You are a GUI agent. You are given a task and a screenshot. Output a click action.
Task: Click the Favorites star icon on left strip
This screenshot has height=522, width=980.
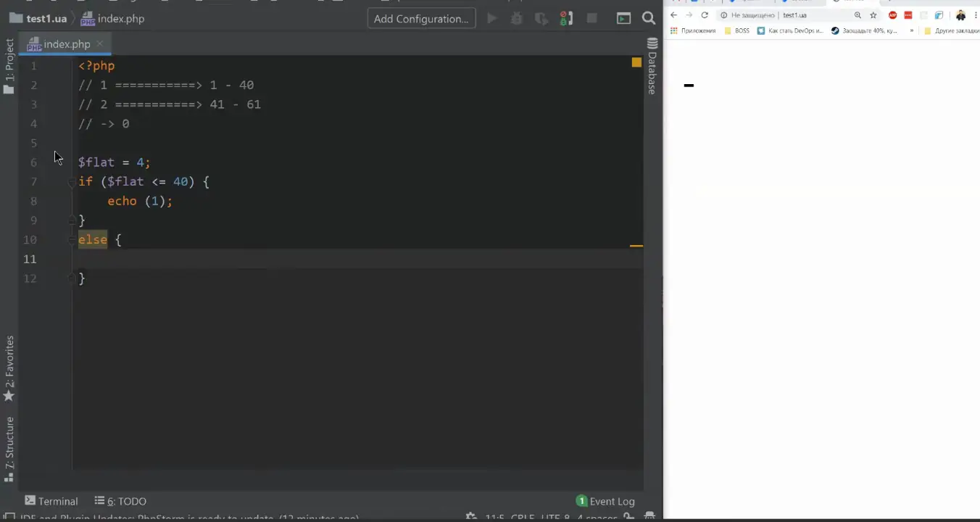9,396
